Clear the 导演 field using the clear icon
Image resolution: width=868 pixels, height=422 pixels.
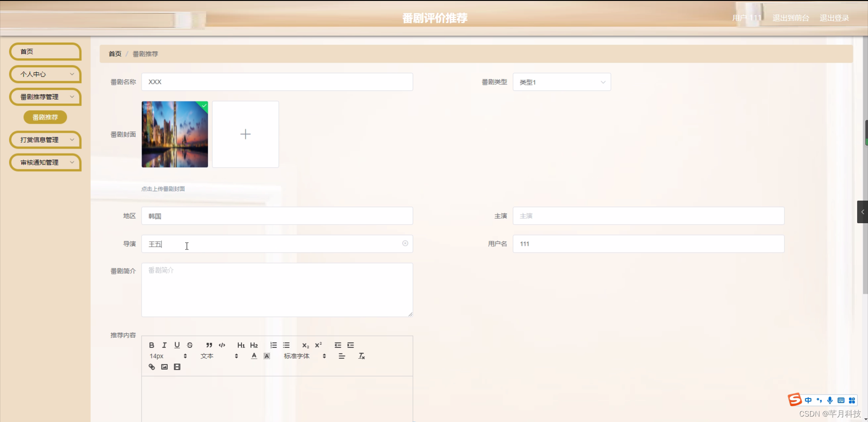[405, 244]
